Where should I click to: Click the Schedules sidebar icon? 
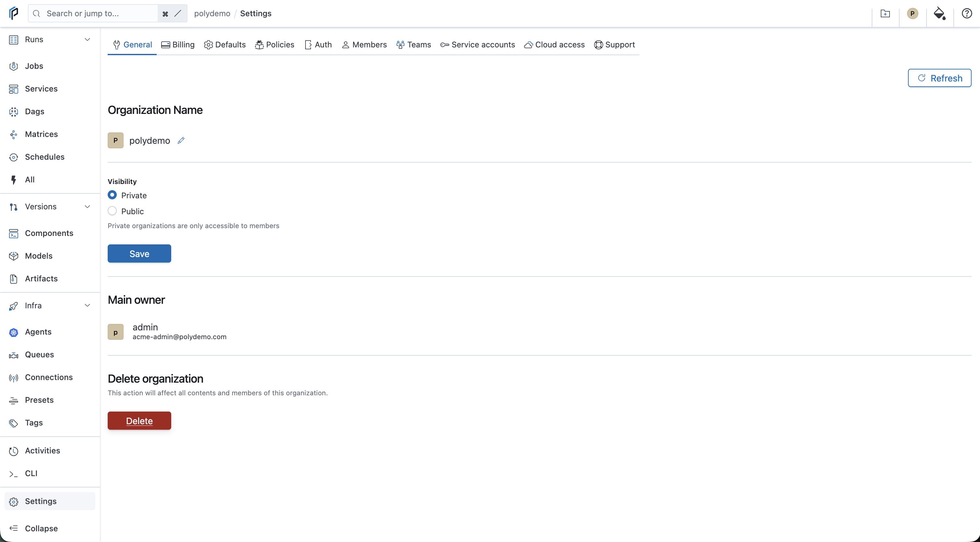click(x=14, y=157)
